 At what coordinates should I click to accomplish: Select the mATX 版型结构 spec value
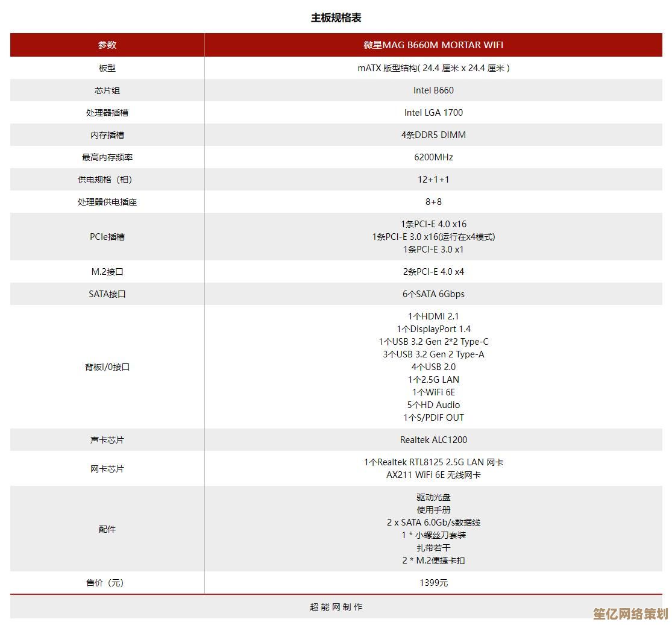433,68
